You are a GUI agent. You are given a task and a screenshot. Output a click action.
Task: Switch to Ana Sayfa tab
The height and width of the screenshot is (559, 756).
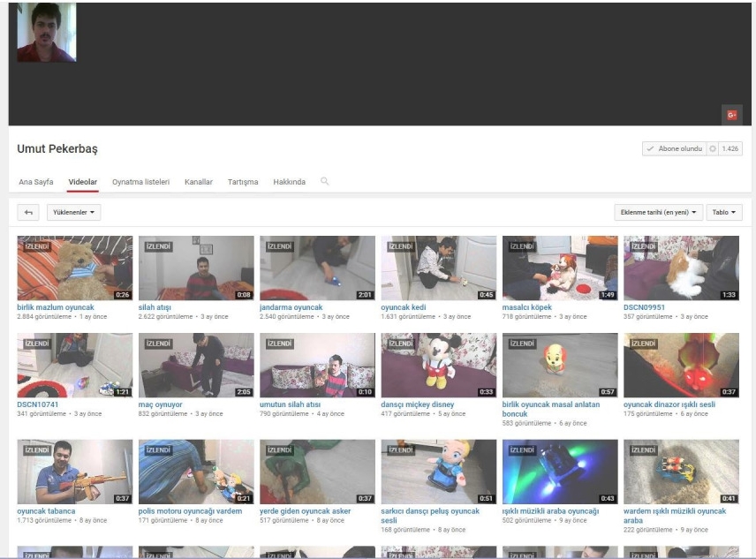pos(36,182)
